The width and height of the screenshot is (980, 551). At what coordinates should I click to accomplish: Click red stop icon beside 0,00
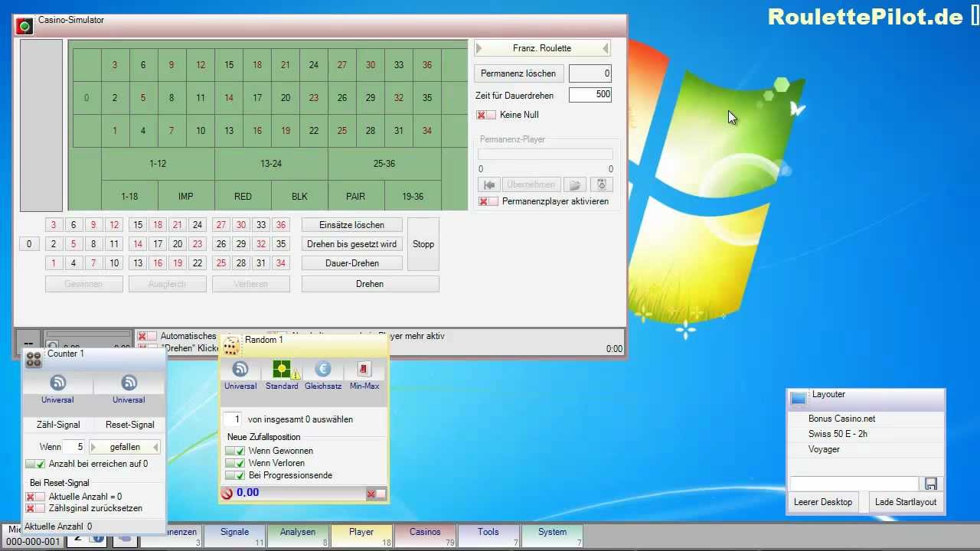point(227,494)
